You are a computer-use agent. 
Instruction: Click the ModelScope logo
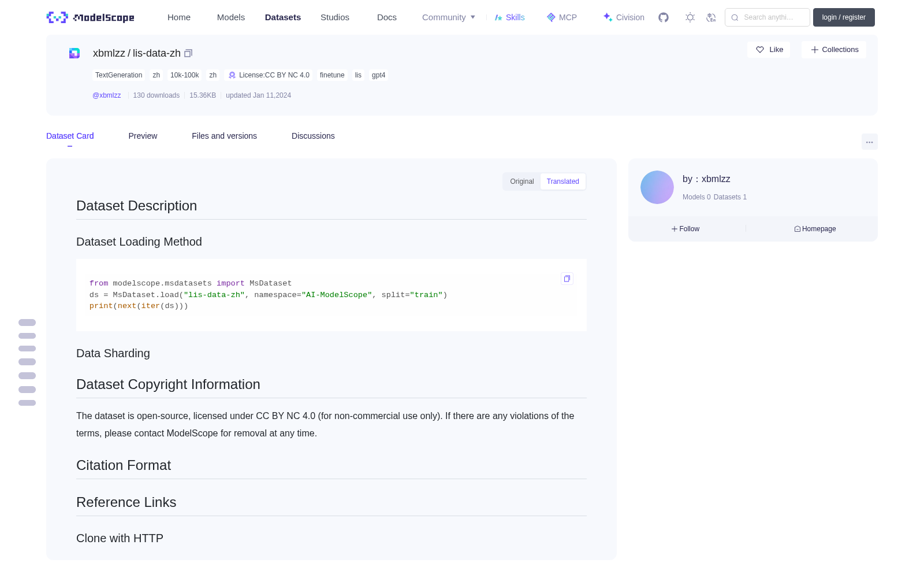(x=91, y=17)
